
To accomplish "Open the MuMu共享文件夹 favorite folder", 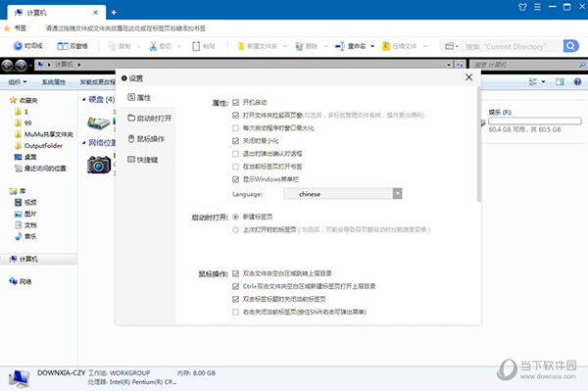I will point(44,134).
